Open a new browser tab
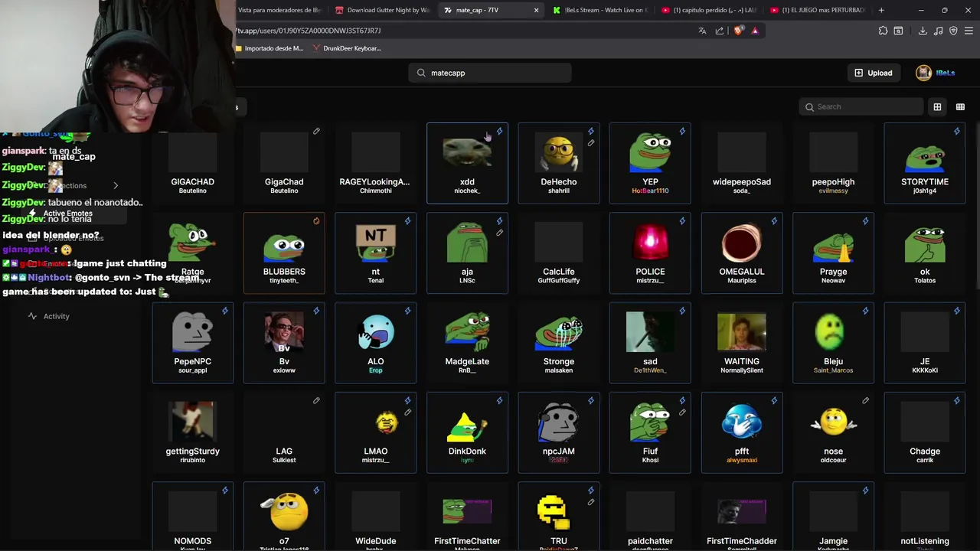The height and width of the screenshot is (551, 980). [x=881, y=10]
